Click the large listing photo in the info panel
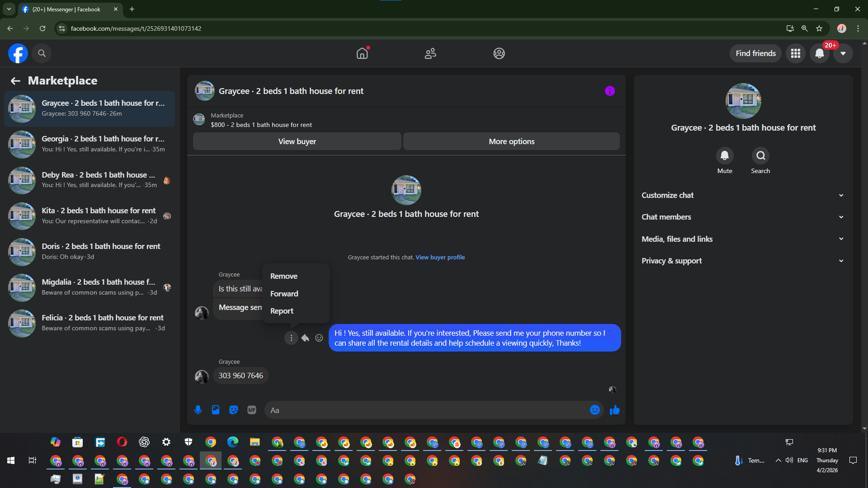 [743, 101]
